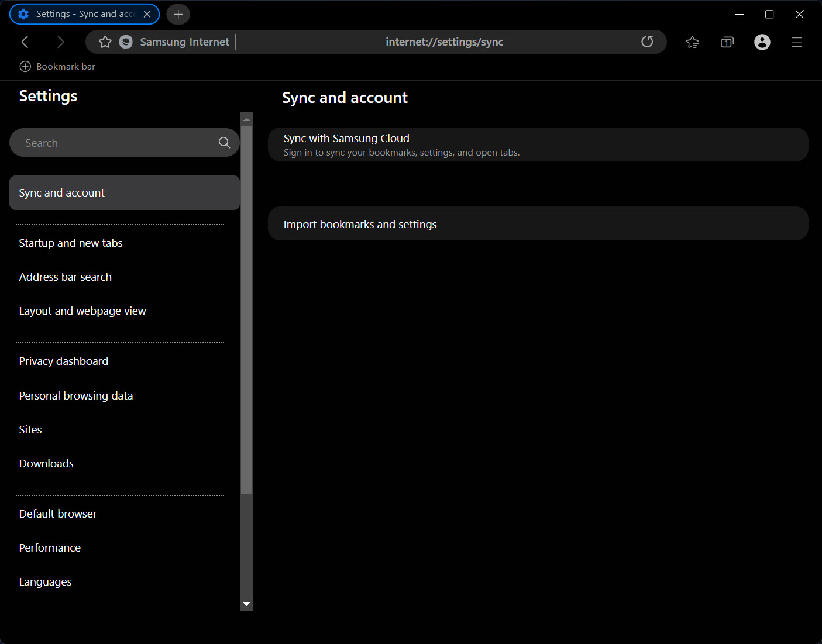
Task: Click the address bar URL
Action: tap(444, 42)
